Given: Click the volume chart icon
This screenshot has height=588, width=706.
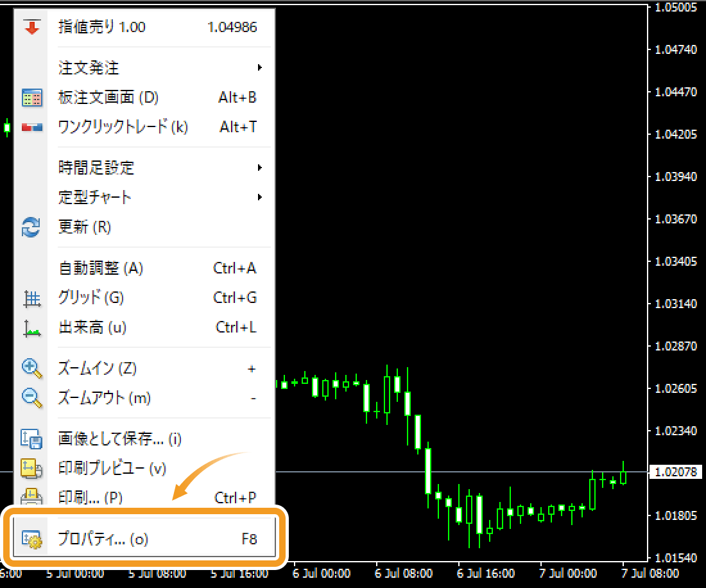Looking at the screenshot, I should [x=32, y=328].
